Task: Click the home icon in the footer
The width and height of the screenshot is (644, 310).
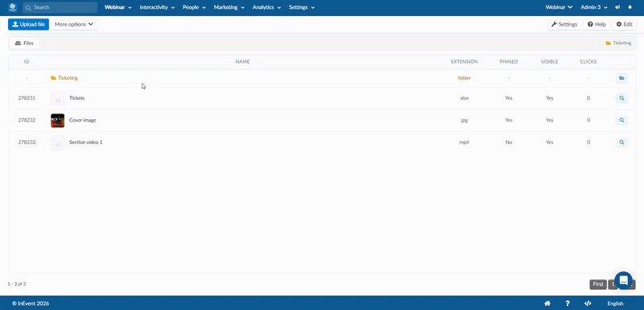Action: coord(547,304)
